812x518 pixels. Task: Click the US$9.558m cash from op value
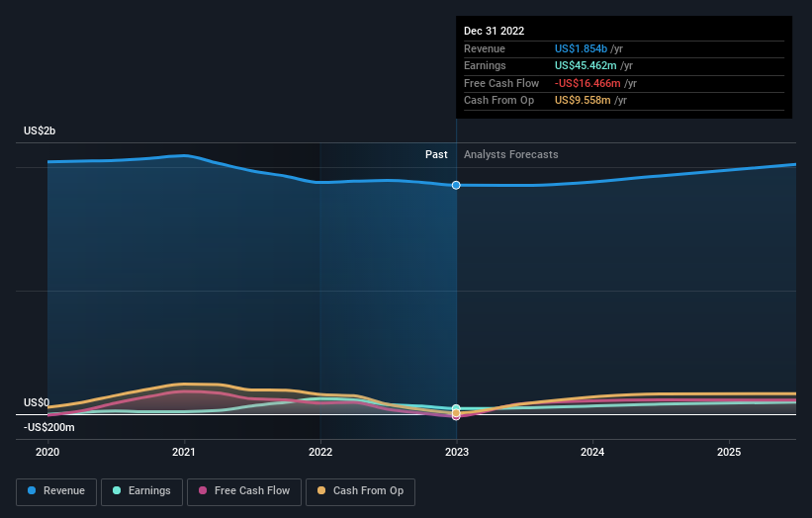click(583, 101)
